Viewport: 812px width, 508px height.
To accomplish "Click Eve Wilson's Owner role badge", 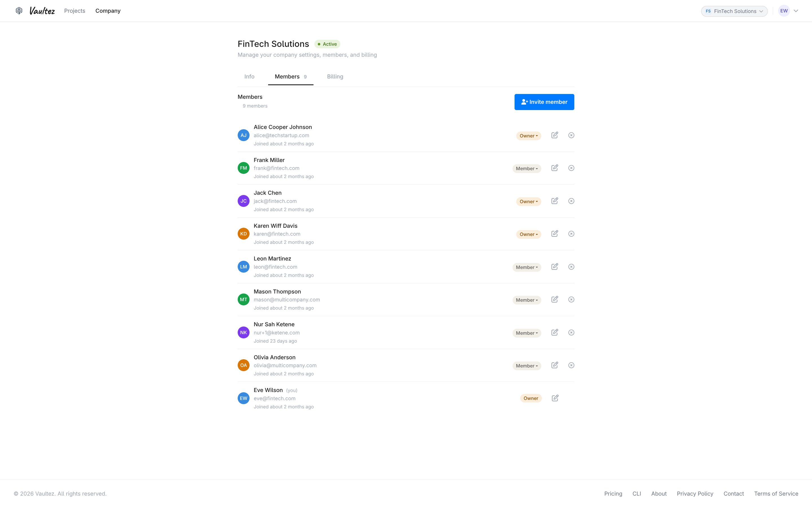I will 531,398.
